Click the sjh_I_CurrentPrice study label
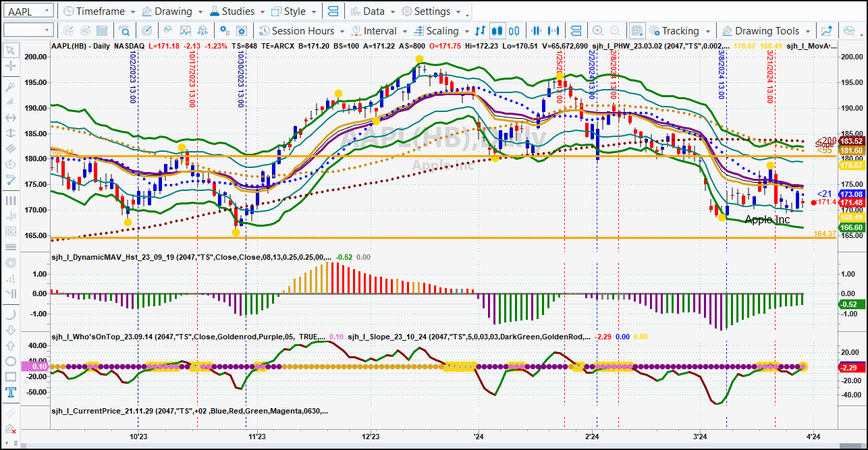 (191, 410)
